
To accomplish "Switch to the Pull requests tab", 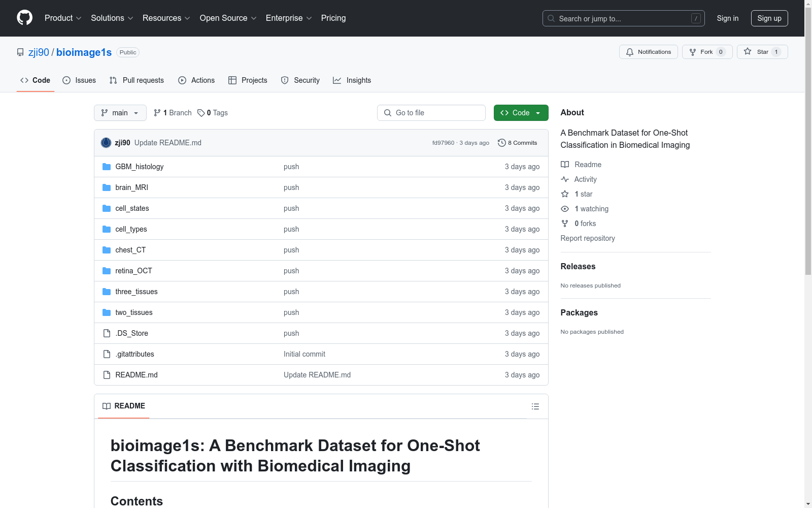I will (137, 80).
